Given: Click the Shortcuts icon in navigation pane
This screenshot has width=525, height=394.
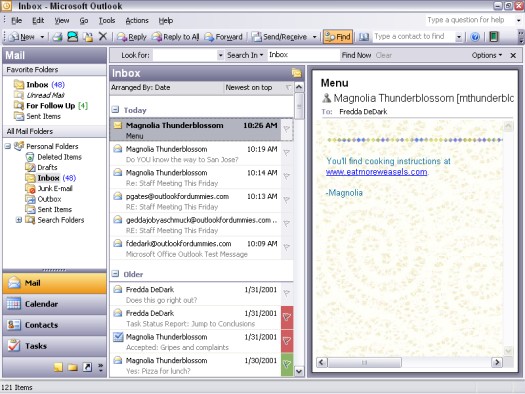Looking at the screenshot, I should point(87,368).
